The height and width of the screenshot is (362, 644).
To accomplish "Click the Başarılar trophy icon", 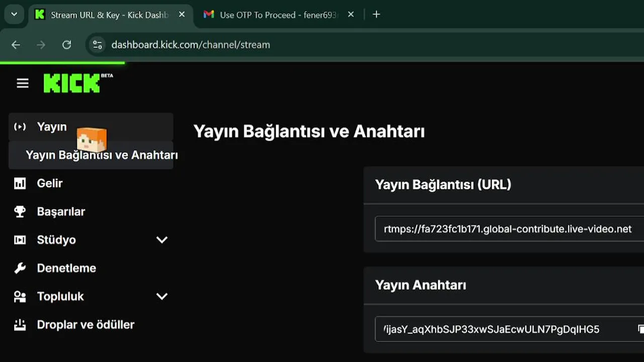I will pyautogui.click(x=20, y=212).
